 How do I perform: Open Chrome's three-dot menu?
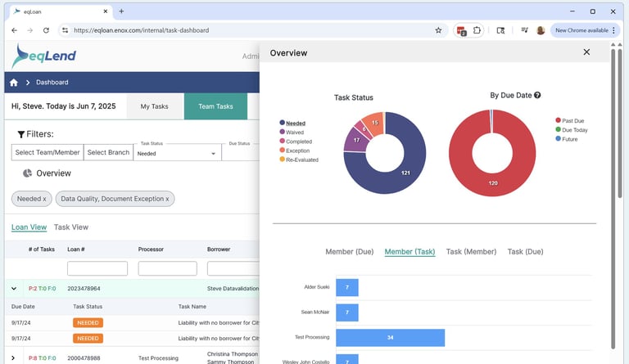[x=613, y=30]
